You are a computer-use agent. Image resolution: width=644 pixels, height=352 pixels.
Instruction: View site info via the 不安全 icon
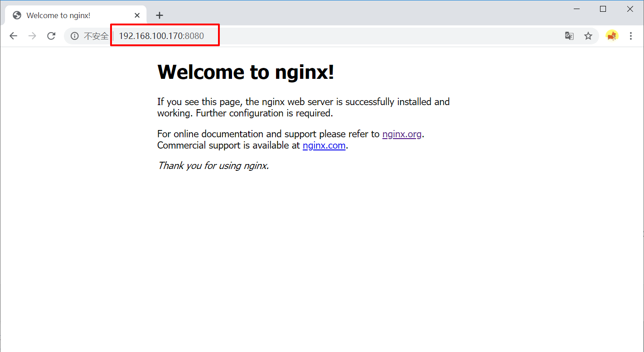click(x=75, y=36)
